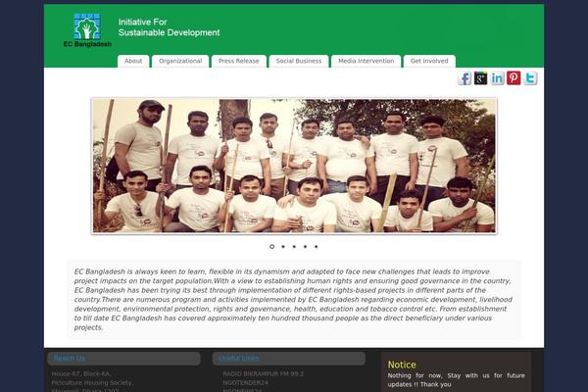Select the second slideshow dot
588x392 pixels.
click(283, 246)
